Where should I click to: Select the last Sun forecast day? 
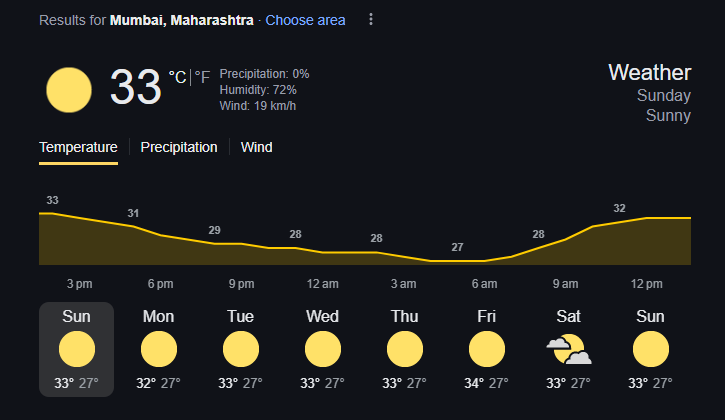coord(651,349)
